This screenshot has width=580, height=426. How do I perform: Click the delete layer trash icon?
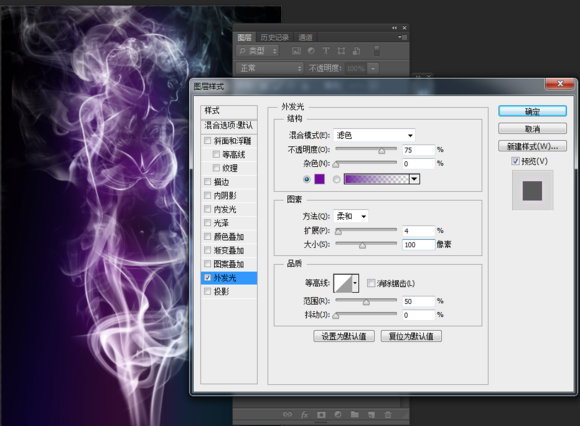coord(388,415)
